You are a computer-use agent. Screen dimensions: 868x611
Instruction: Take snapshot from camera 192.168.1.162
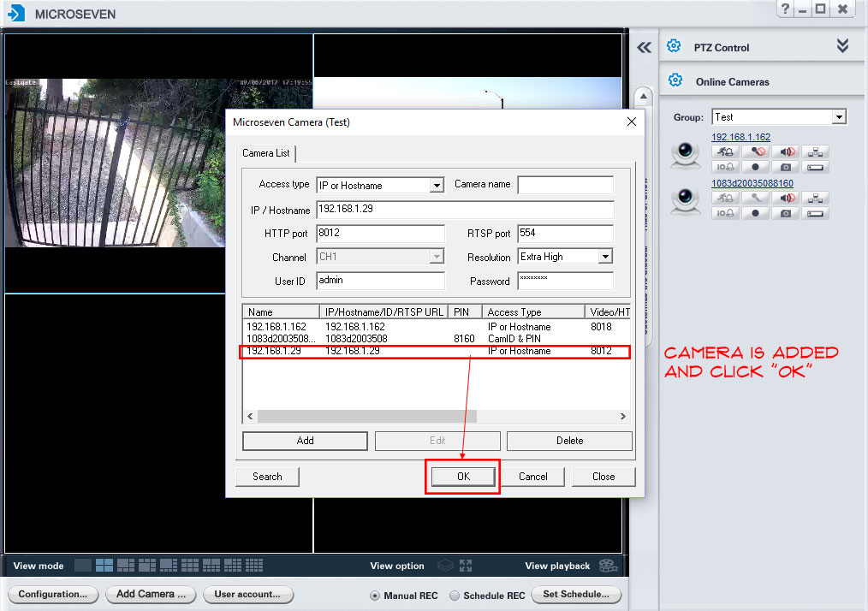(786, 167)
